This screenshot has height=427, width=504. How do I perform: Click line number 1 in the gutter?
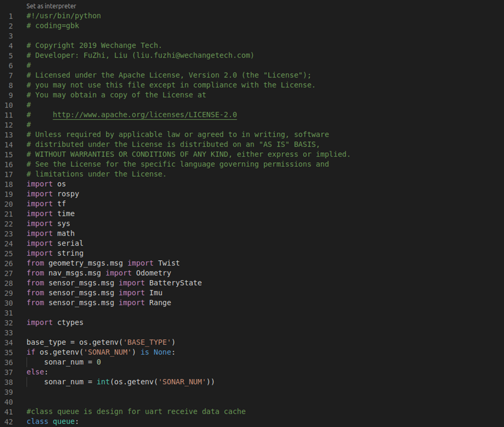click(10, 16)
